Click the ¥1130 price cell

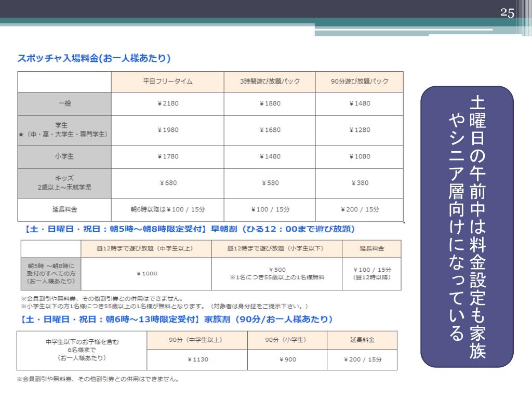(x=197, y=360)
